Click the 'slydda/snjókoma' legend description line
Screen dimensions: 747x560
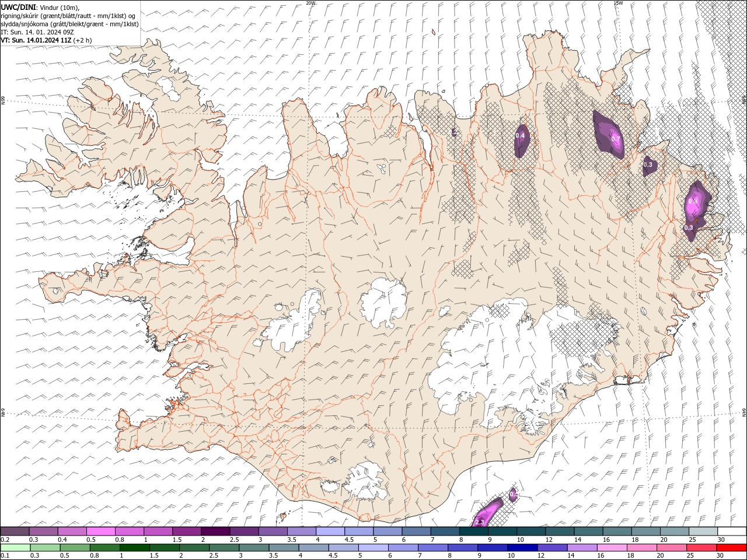tap(69, 24)
